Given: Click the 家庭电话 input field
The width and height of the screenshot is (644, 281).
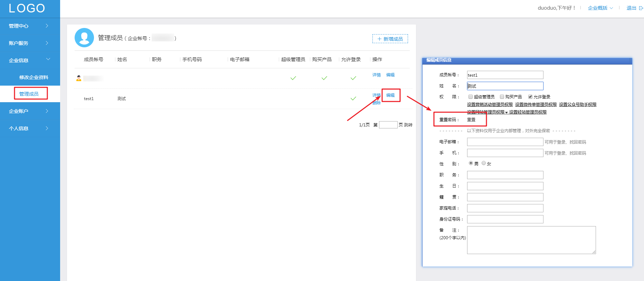Looking at the screenshot, I should click(x=505, y=208).
